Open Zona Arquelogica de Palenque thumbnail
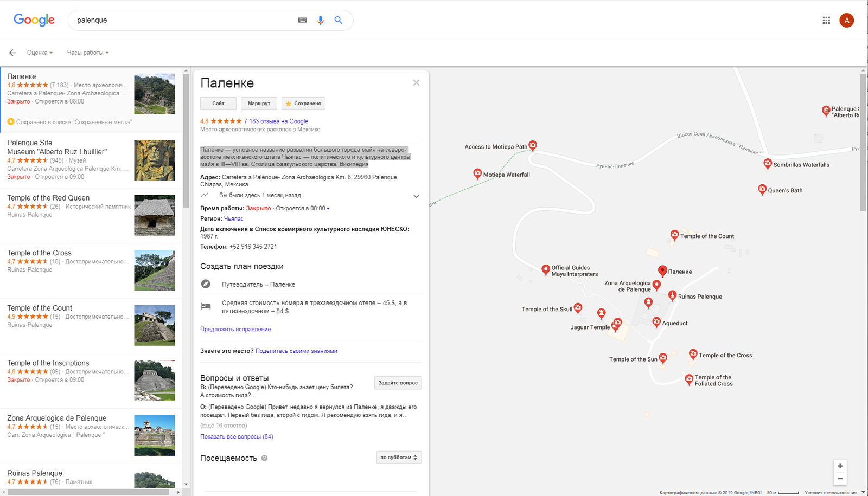The width and height of the screenshot is (868, 496). pos(155,435)
